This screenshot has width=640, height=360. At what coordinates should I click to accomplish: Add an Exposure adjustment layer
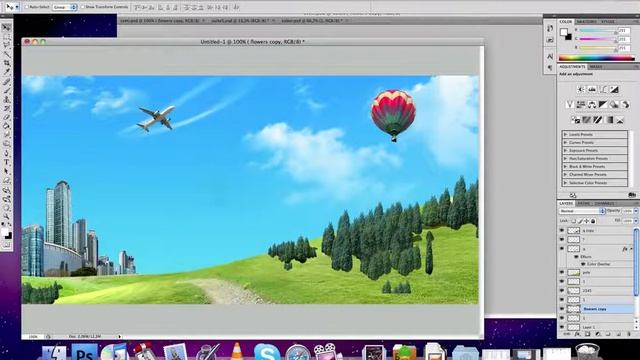point(614,89)
